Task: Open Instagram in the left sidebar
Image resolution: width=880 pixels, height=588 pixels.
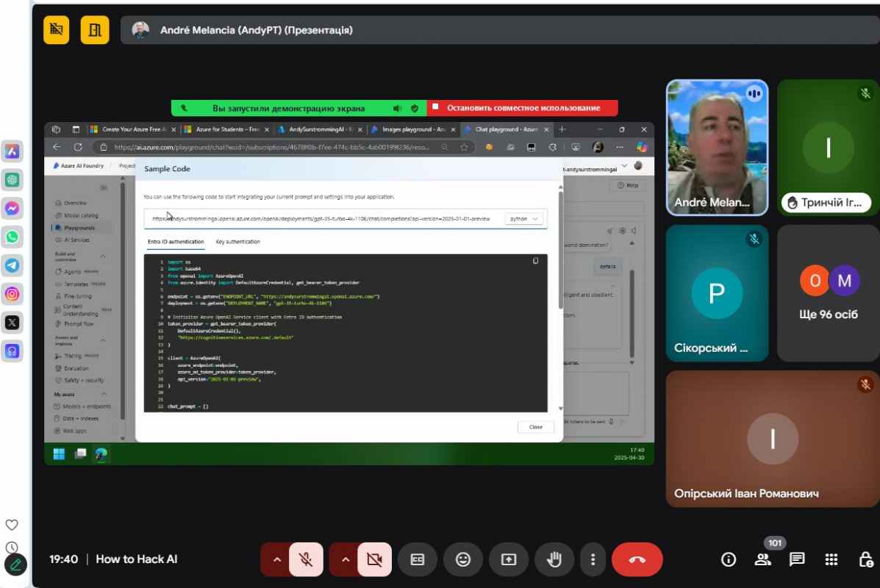Action: [12, 294]
